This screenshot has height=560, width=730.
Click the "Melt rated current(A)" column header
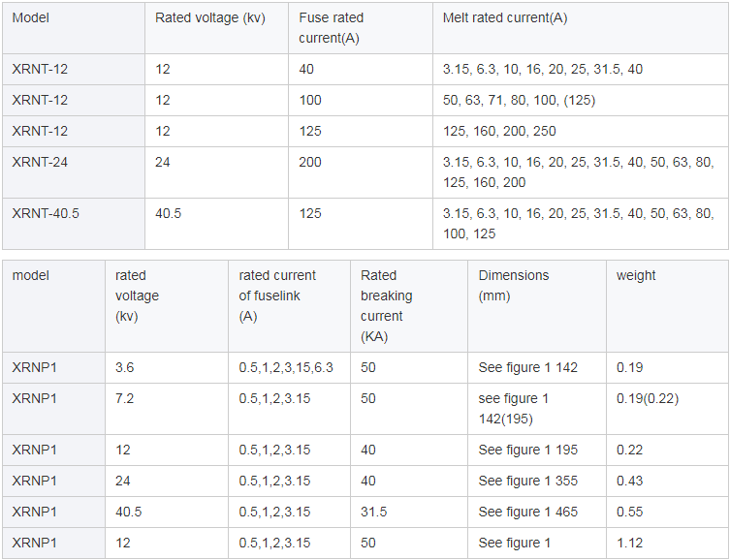click(504, 18)
